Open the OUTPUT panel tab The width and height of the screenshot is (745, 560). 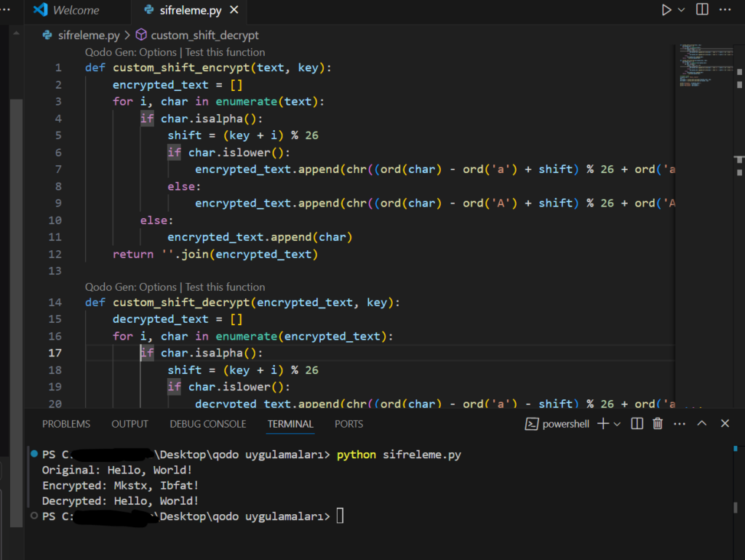pyautogui.click(x=130, y=424)
